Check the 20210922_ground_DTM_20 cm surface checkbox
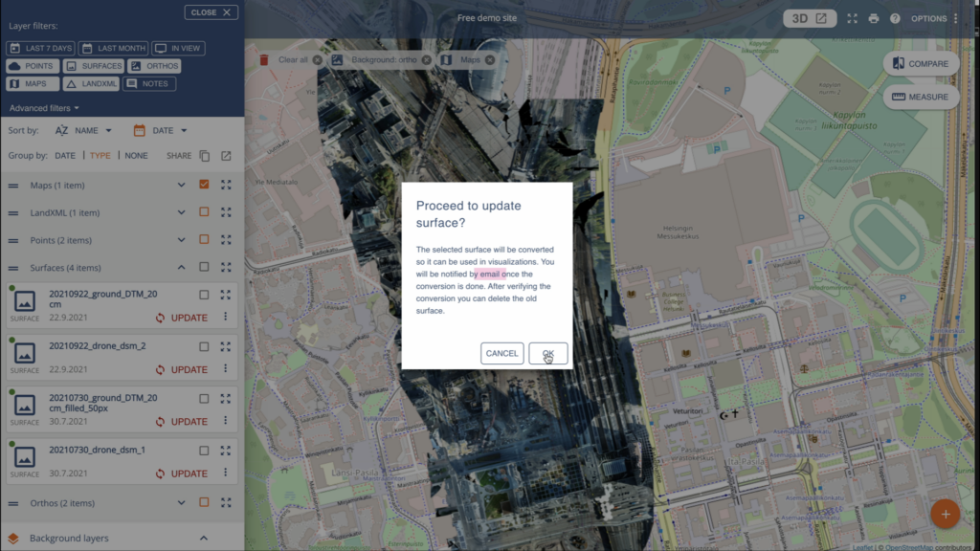 point(204,295)
